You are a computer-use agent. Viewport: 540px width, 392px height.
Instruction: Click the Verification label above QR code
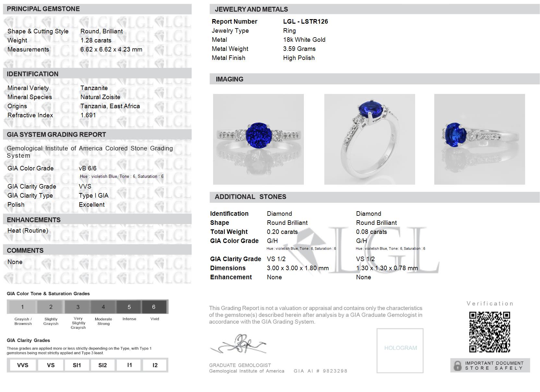click(490, 304)
